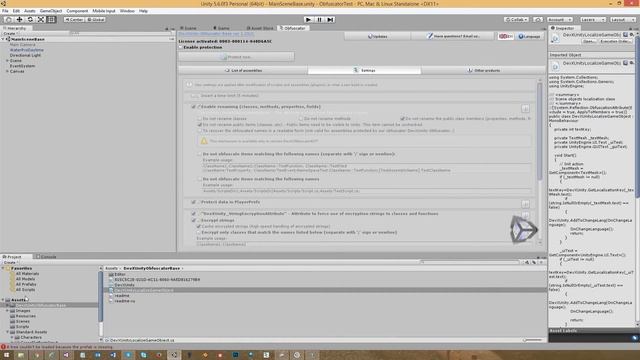This screenshot has height=360, width=640.
Task: Switch to the Console tab
Action: (46, 257)
